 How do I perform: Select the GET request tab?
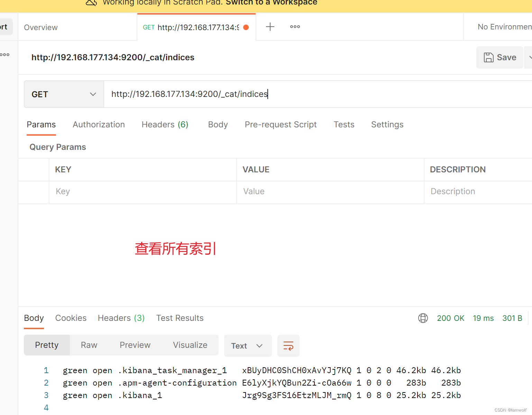[x=196, y=27]
